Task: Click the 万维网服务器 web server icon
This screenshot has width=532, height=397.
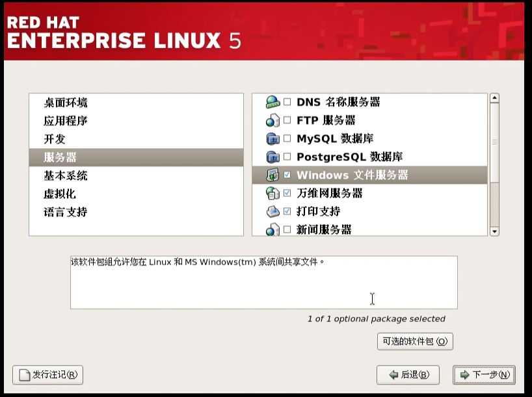Action: (x=273, y=193)
